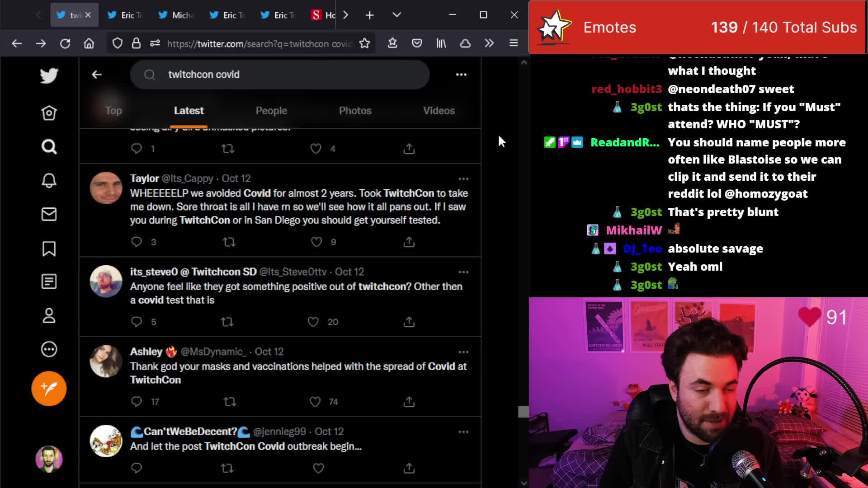Open @jennieg99 handle link

pyautogui.click(x=279, y=432)
